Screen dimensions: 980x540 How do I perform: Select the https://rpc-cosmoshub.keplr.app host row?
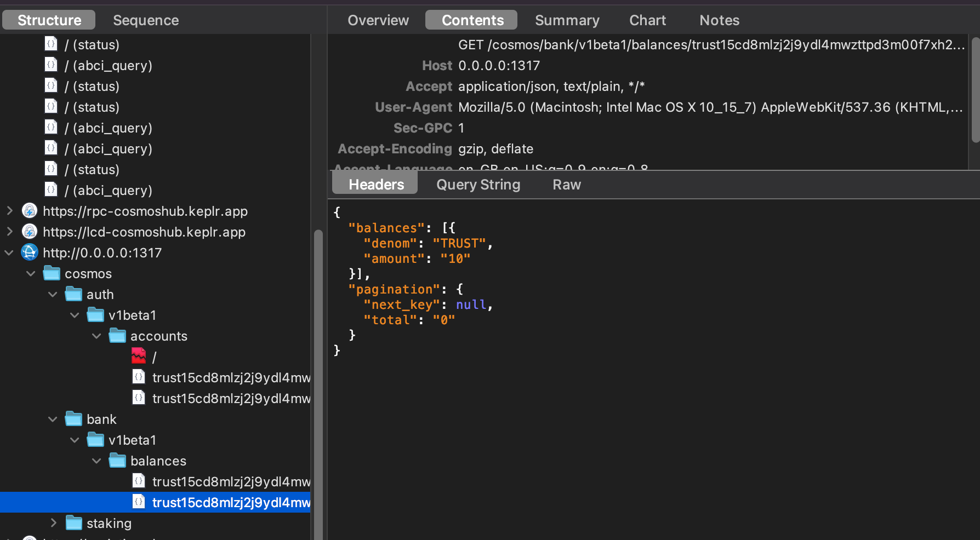click(155, 211)
